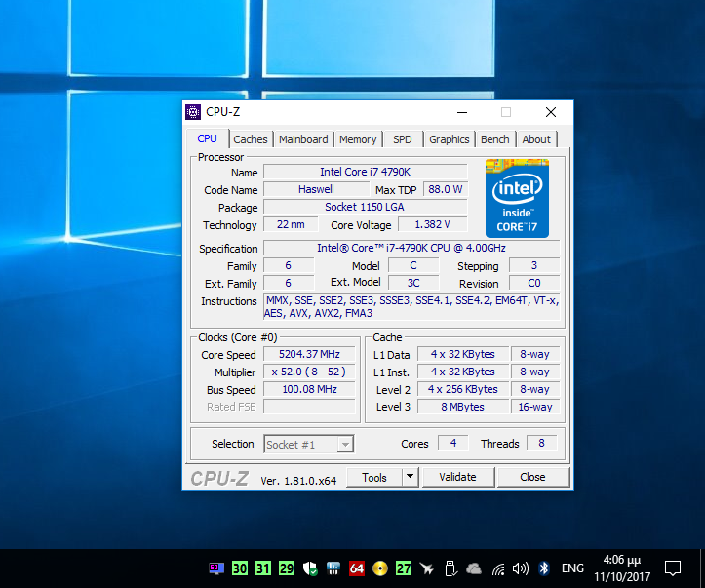The height and width of the screenshot is (588, 705).
Task: Open the SPD tab
Action: [403, 139]
